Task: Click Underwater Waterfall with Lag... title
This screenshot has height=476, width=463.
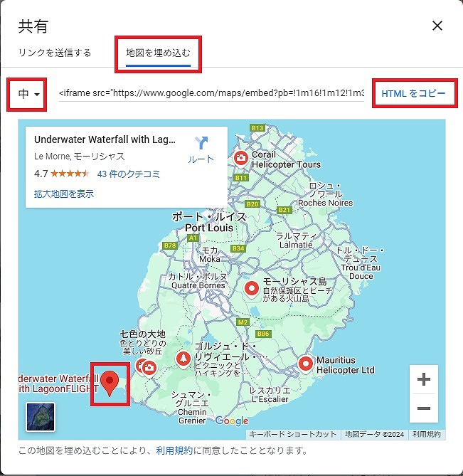Action: (x=105, y=139)
